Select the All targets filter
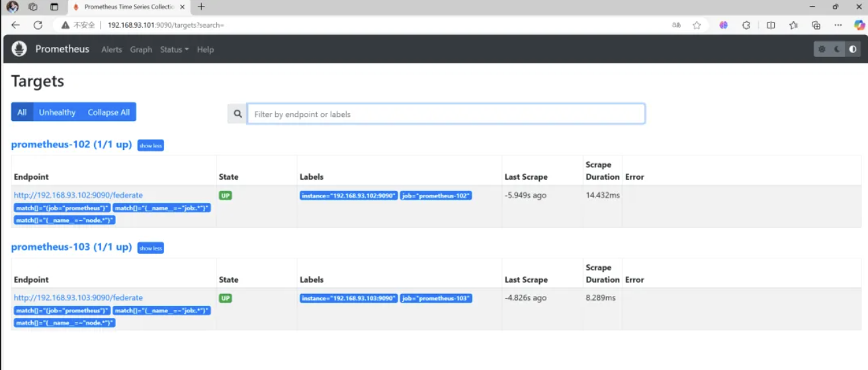 [22, 112]
